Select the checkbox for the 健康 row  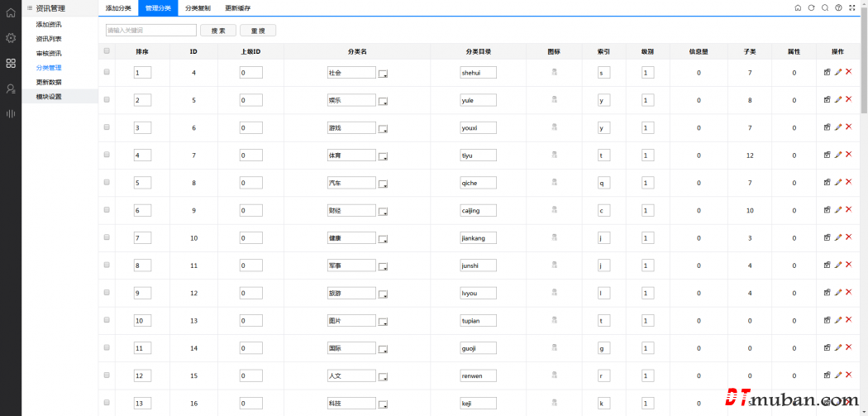click(107, 237)
